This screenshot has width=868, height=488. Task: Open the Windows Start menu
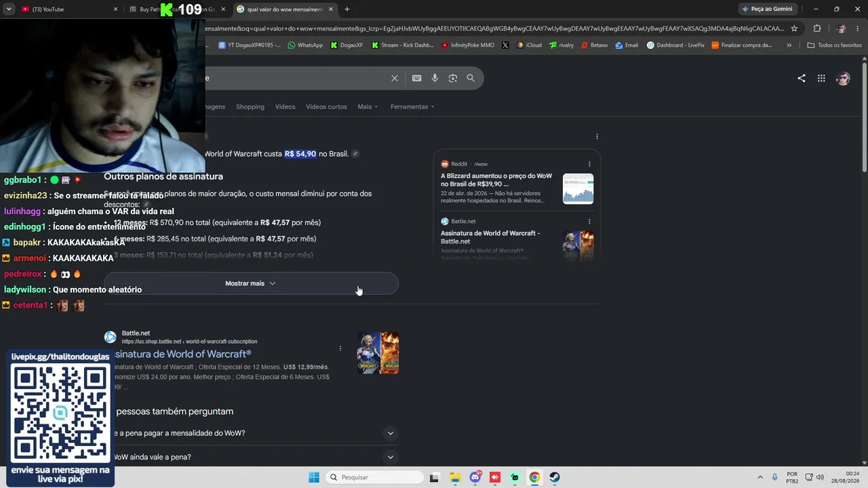(x=314, y=477)
